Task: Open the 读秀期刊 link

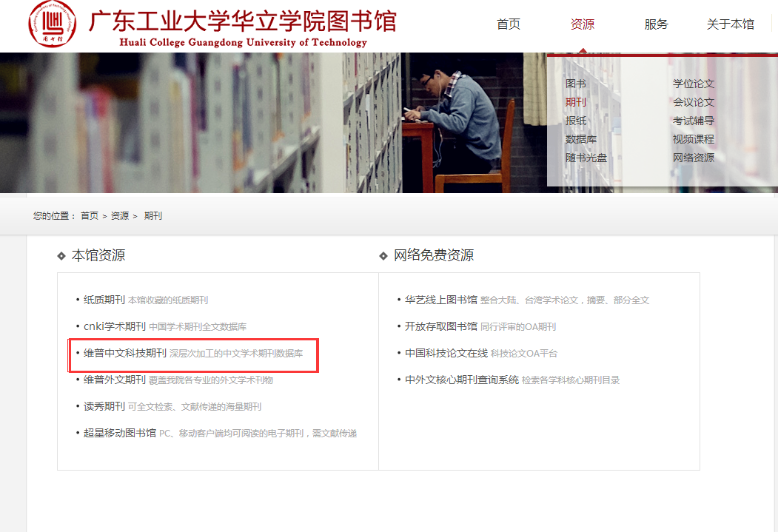Action: tap(104, 406)
